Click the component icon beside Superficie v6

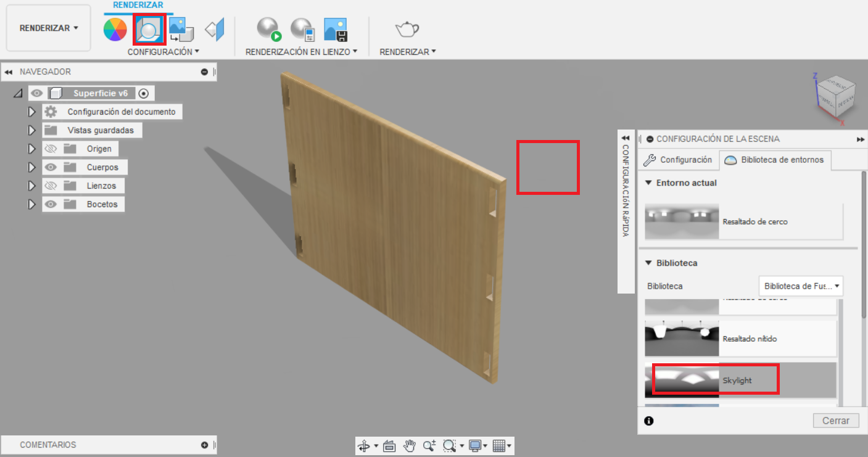56,93
